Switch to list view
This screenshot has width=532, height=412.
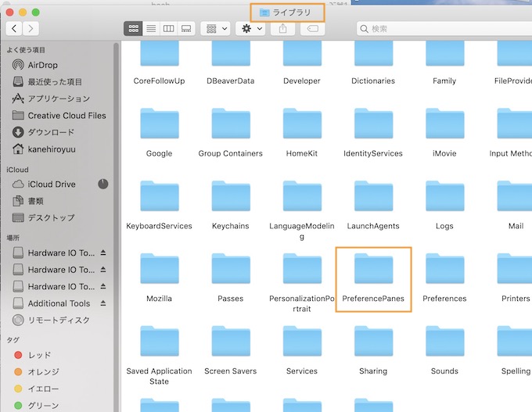151,28
